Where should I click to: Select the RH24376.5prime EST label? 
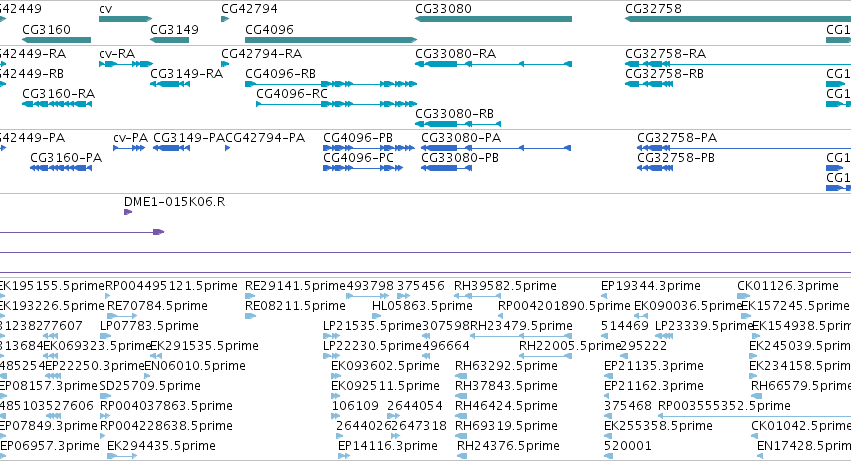click(x=509, y=446)
